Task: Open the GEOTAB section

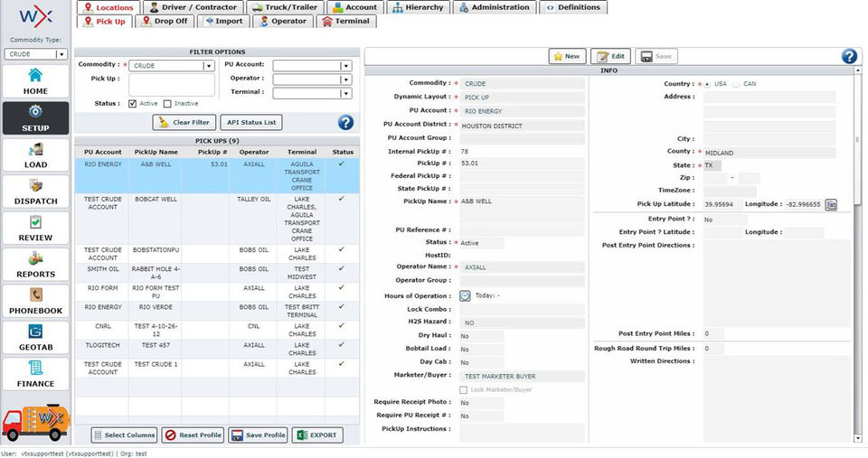Action: [35, 338]
